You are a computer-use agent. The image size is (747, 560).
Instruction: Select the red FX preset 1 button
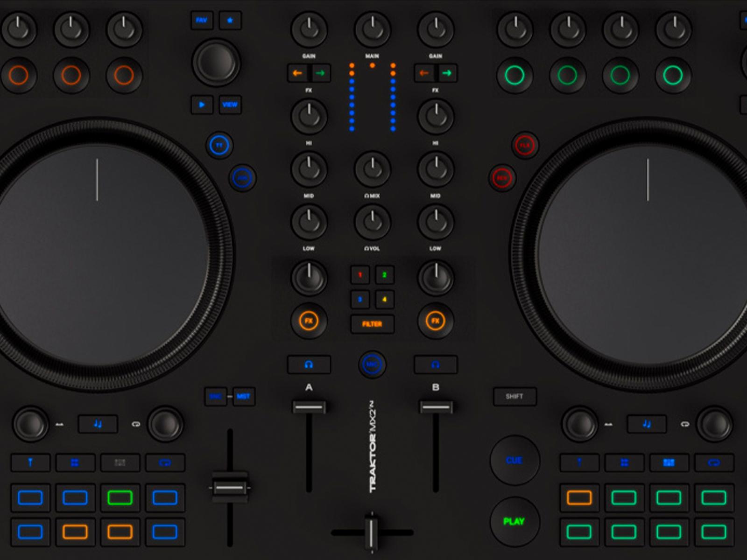pos(360,275)
